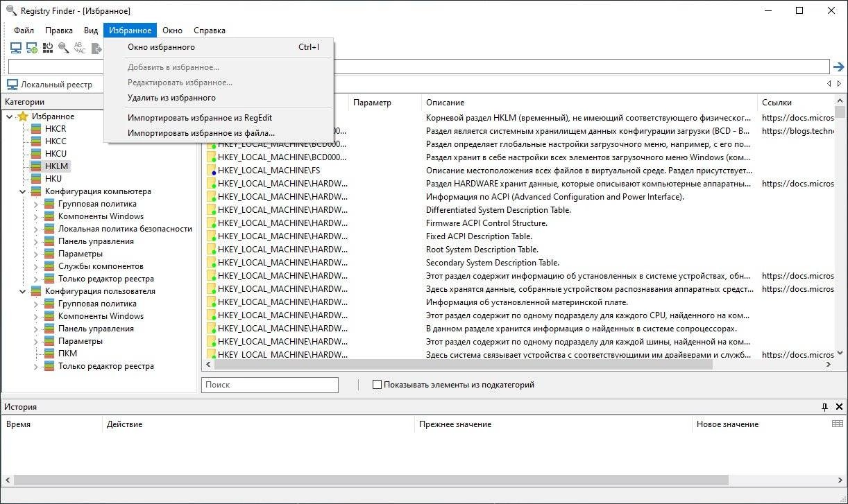Expand Компоненты Windows under Конфигурация компьютера

point(36,216)
